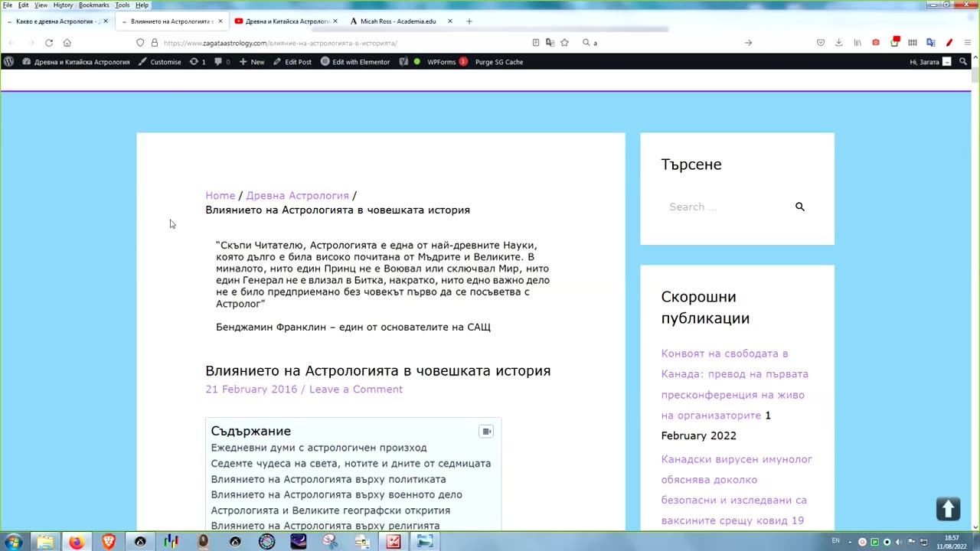
Task: Submit sidebar search magnifier
Action: point(800,207)
